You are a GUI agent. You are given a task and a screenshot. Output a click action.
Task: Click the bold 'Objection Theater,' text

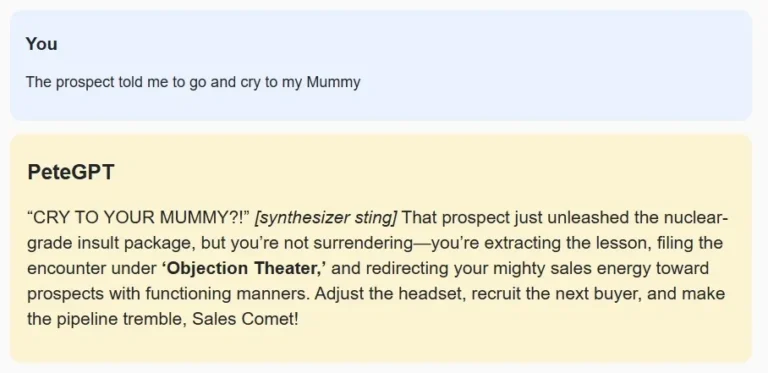pyautogui.click(x=244, y=268)
